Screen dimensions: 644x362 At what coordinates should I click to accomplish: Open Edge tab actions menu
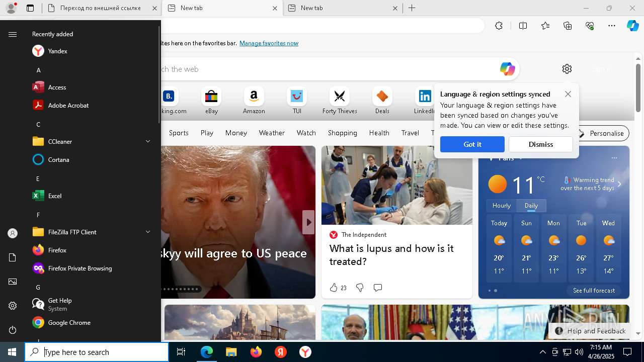pyautogui.click(x=30, y=8)
